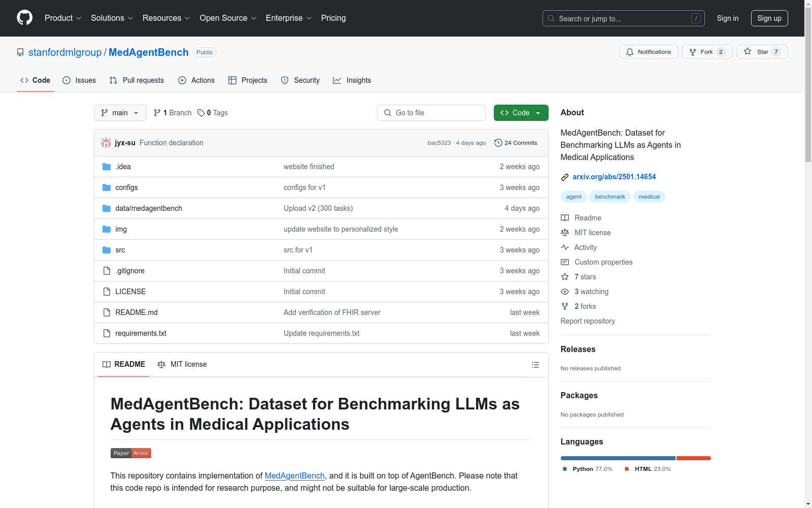Select the README tab

(x=124, y=364)
